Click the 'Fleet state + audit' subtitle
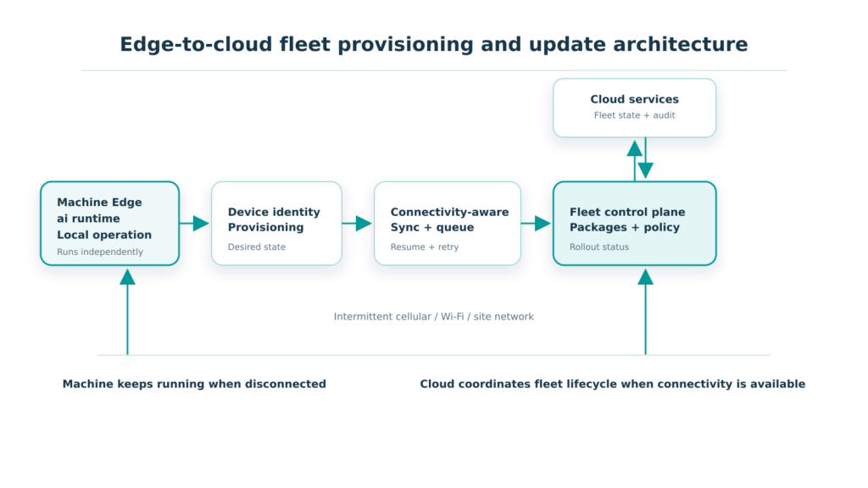This screenshot has height=488, width=868. click(634, 115)
